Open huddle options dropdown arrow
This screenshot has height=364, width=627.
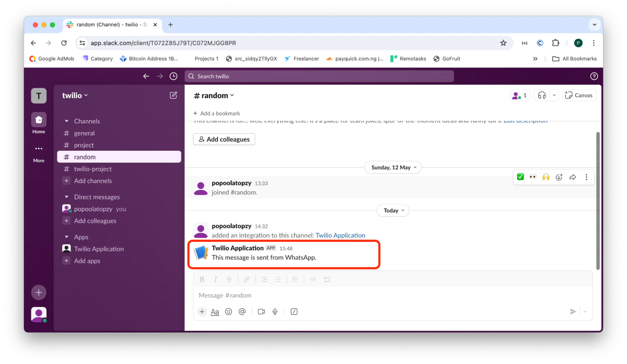(554, 95)
